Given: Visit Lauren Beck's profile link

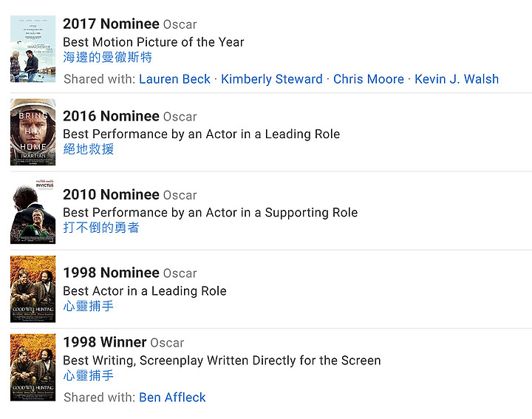Looking at the screenshot, I should pyautogui.click(x=174, y=79).
